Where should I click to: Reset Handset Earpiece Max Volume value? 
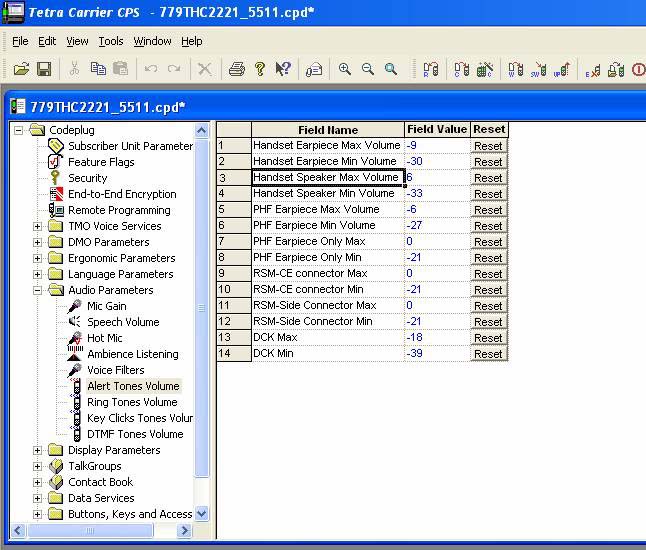[x=488, y=146]
